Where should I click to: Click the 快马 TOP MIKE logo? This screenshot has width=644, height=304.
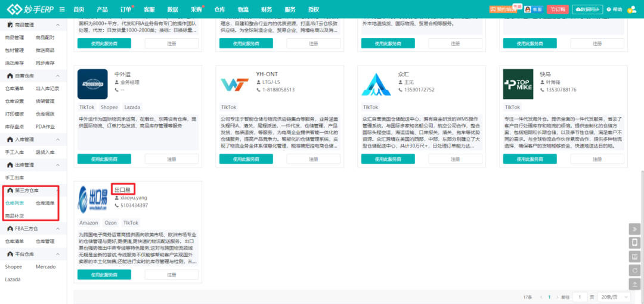pyautogui.click(x=518, y=84)
